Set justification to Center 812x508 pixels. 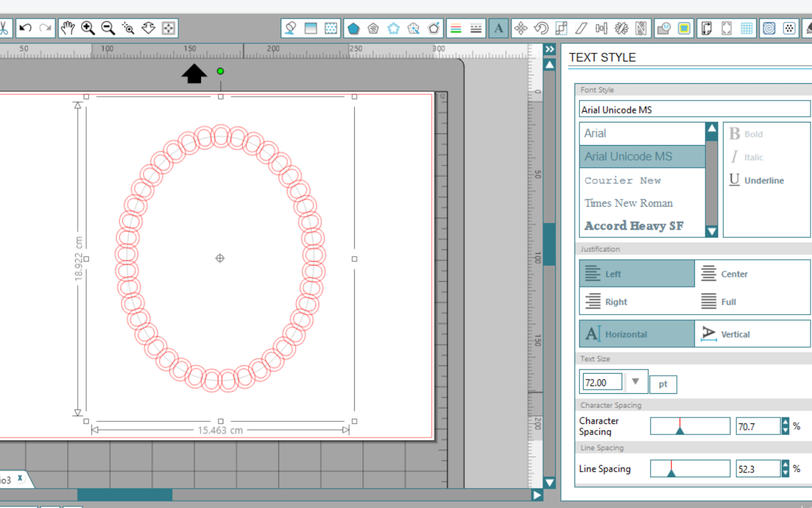[x=734, y=274]
